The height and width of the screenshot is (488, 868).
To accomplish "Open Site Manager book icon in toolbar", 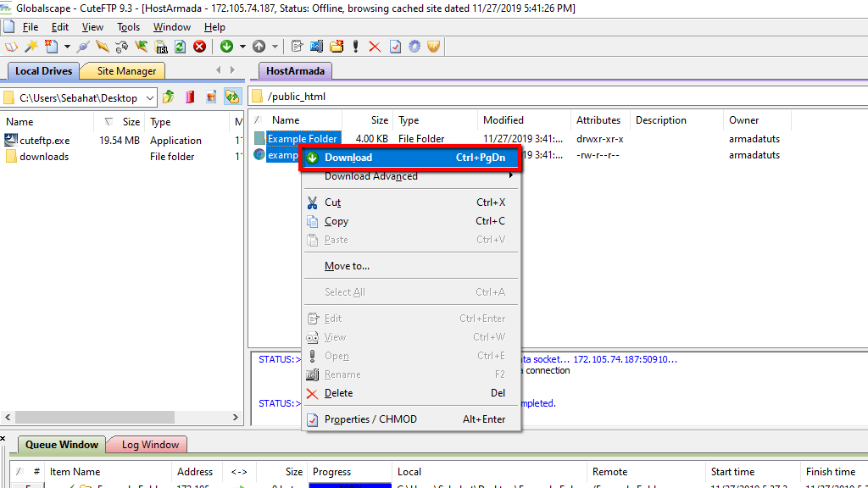I will click(11, 47).
